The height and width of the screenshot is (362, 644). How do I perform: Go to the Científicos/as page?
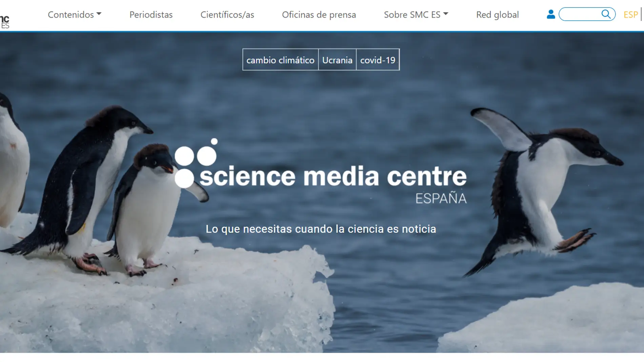[x=227, y=15]
